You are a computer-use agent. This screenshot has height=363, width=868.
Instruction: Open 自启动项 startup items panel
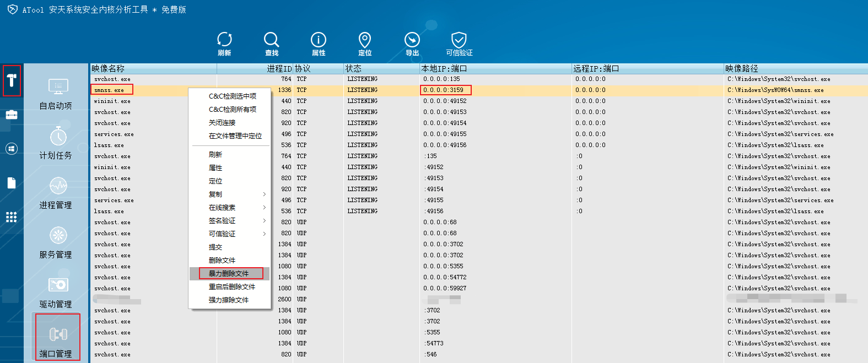56,94
